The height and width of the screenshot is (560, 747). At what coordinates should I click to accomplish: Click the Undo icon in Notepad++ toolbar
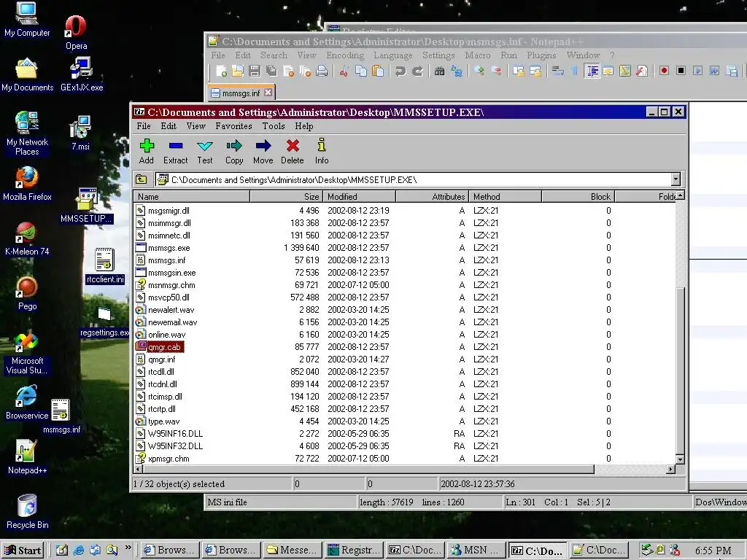click(x=400, y=71)
